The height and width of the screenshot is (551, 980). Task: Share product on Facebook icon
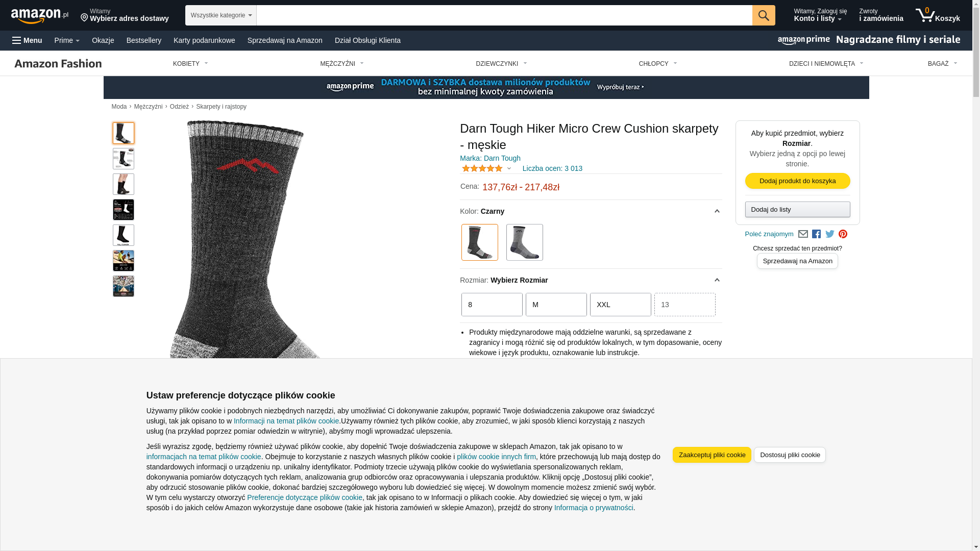[x=816, y=234]
